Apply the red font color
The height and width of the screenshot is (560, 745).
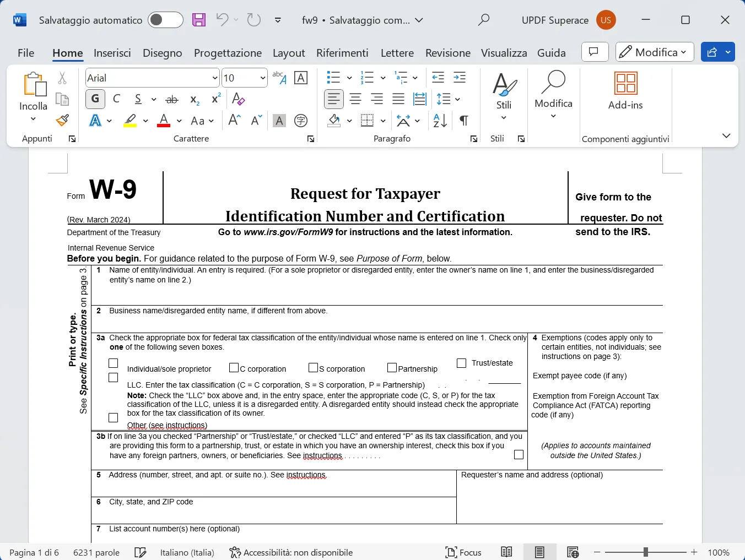click(x=164, y=121)
